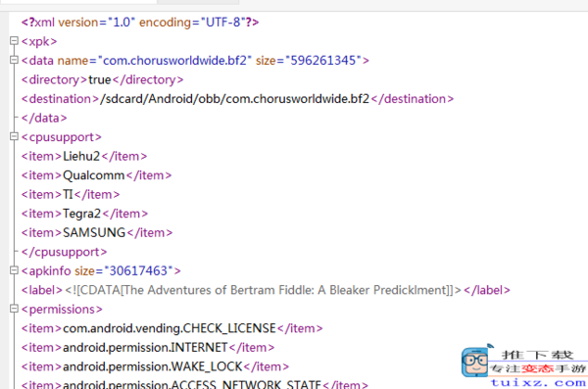
Task: Click the directory true line
Action: tap(102, 79)
